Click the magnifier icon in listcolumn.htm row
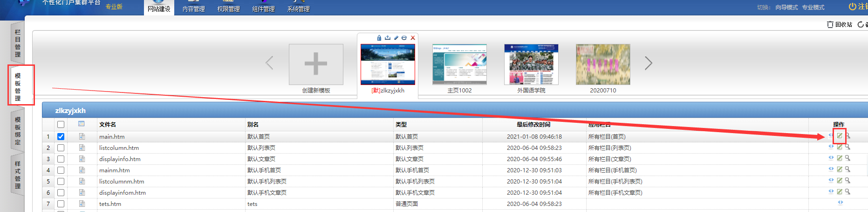 (x=847, y=147)
